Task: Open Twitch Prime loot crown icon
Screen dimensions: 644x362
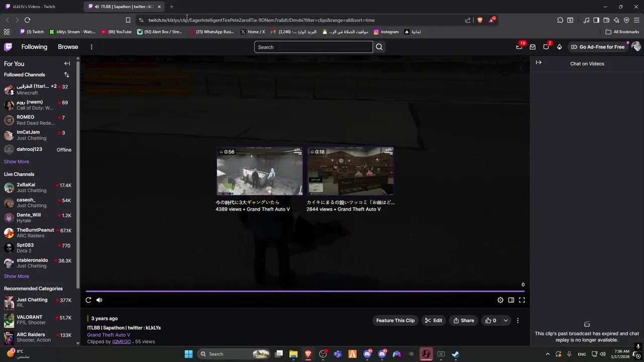Action: pyautogui.click(x=519, y=47)
